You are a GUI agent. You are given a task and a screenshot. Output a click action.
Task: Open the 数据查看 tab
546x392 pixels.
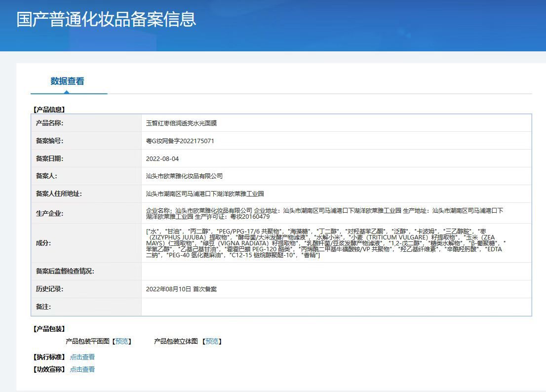pyautogui.click(x=67, y=81)
